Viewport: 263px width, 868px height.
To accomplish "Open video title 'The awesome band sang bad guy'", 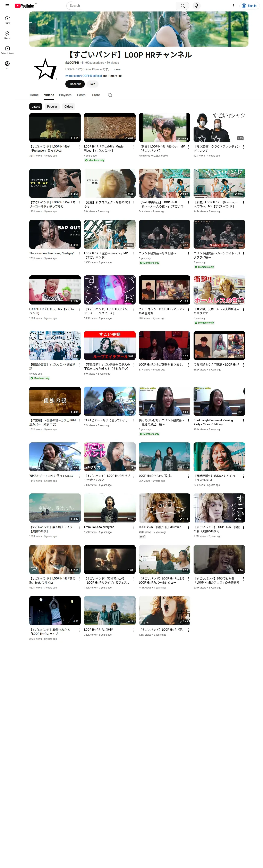I will click(x=52, y=253).
